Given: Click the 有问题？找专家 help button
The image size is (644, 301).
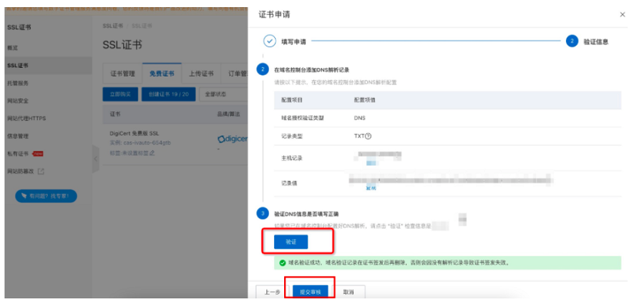Looking at the screenshot, I should click(x=46, y=196).
